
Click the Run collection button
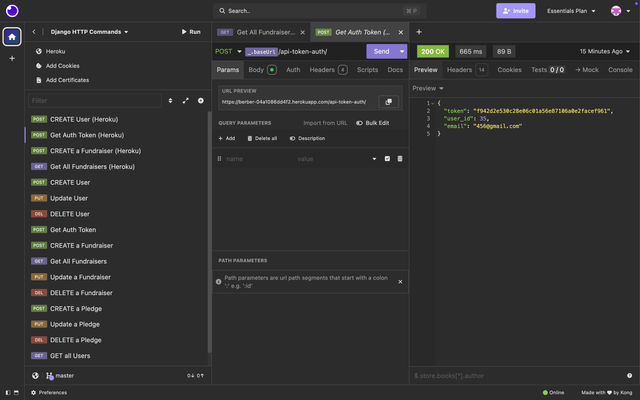click(191, 32)
